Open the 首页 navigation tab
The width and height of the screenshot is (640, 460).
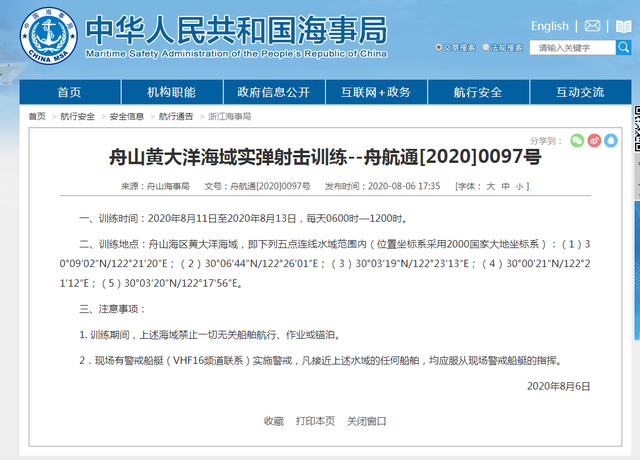click(69, 92)
